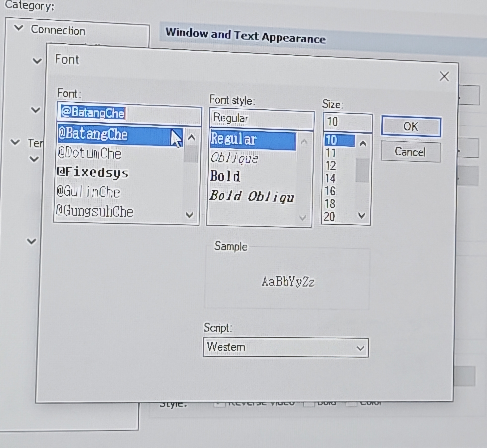This screenshot has height=448, width=487.
Task: Click OK to confirm the font
Action: [411, 126]
